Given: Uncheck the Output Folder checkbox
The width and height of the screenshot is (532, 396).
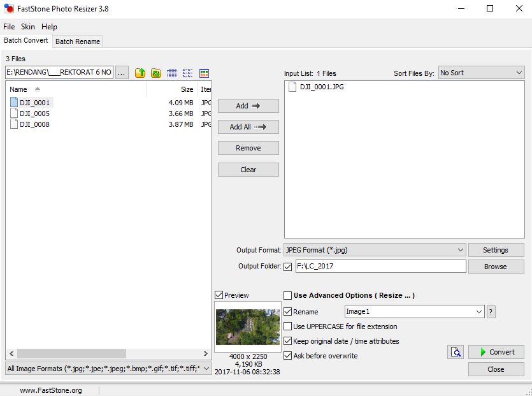Looking at the screenshot, I should tap(287, 267).
